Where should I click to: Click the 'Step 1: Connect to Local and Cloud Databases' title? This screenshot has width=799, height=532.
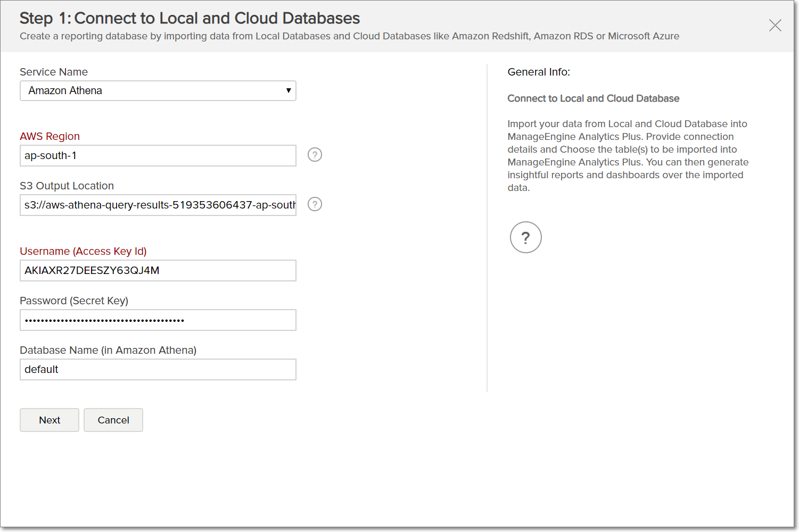pos(190,18)
